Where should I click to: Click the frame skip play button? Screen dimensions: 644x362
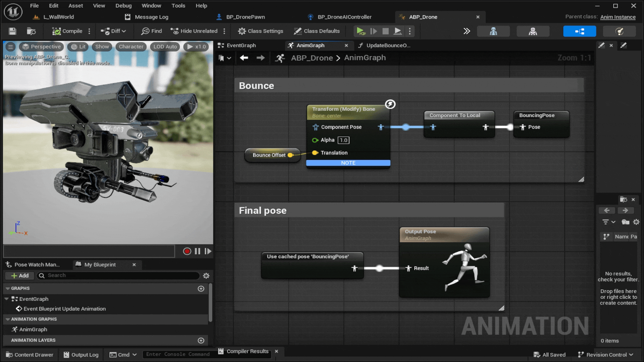point(373,31)
